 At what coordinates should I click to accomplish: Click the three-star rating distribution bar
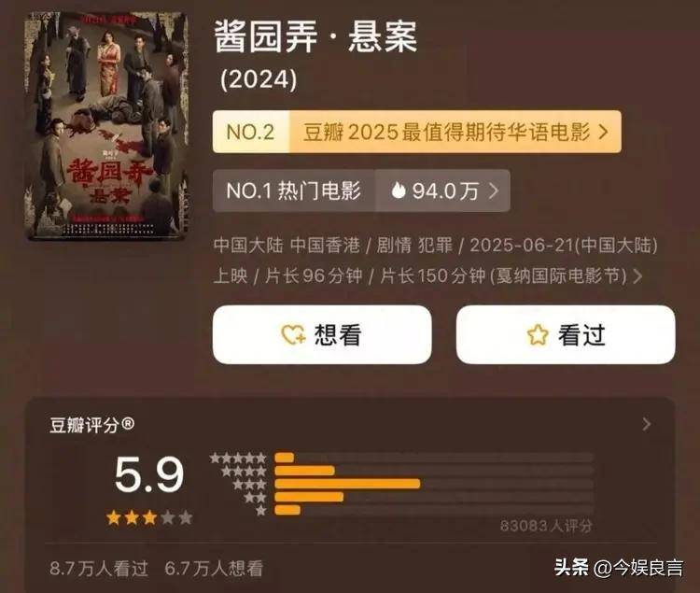(x=434, y=484)
